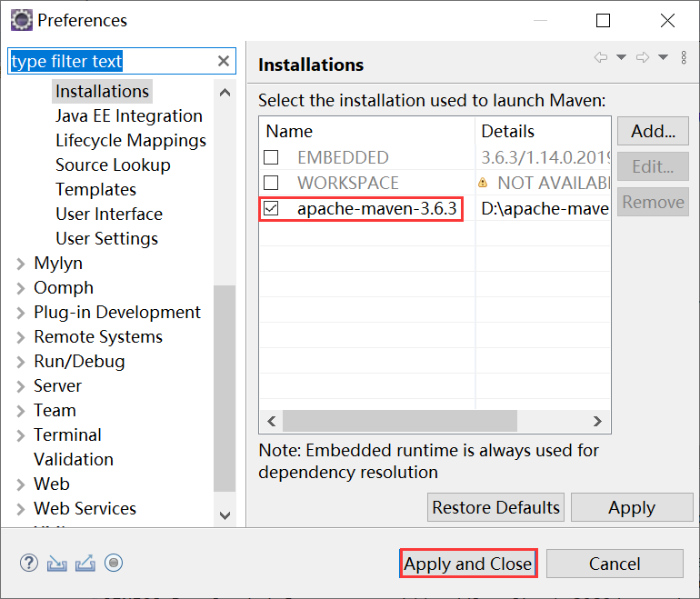Click Restore Defaults button
Screen dimensions: 700x599
coord(495,507)
